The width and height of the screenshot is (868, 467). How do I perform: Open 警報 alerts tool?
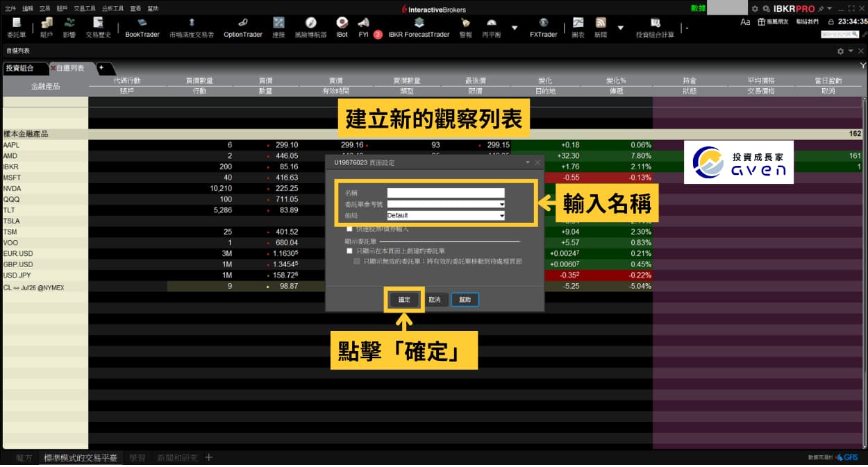(x=465, y=28)
